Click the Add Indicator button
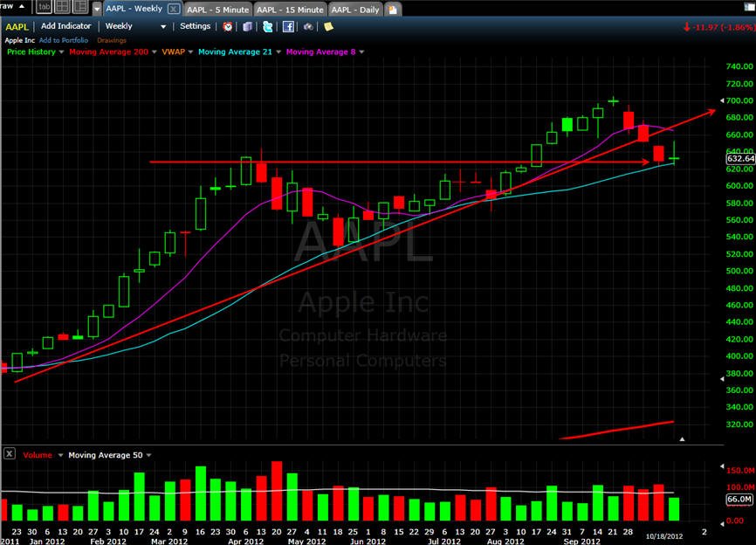Viewport: 756px width, 545px height. tap(65, 26)
